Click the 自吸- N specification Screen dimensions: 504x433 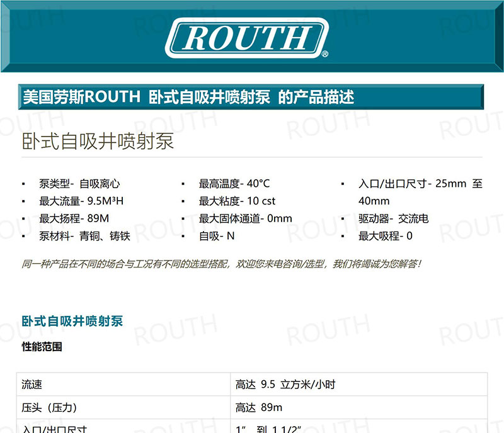tap(217, 237)
